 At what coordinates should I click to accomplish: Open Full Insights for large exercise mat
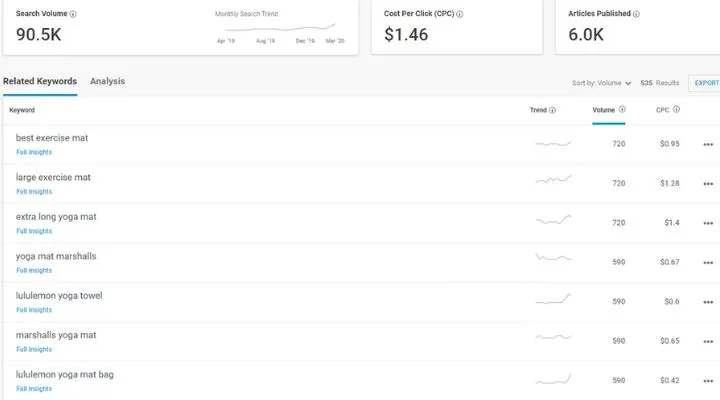point(34,192)
